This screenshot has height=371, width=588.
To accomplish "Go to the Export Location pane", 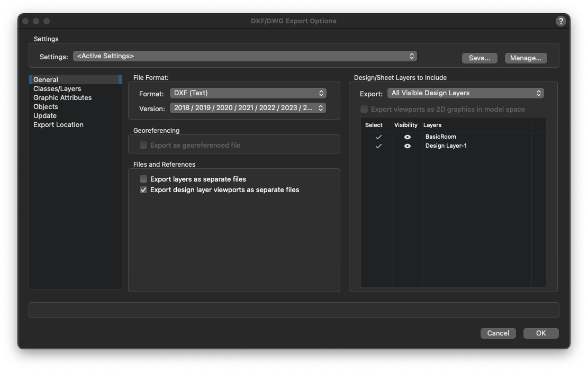I will pyautogui.click(x=58, y=124).
